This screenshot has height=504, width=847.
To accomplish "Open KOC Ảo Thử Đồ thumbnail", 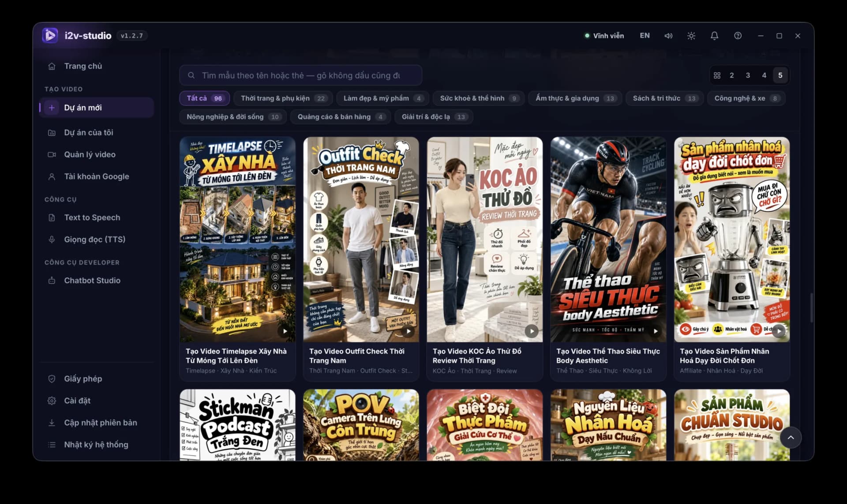I will click(485, 239).
